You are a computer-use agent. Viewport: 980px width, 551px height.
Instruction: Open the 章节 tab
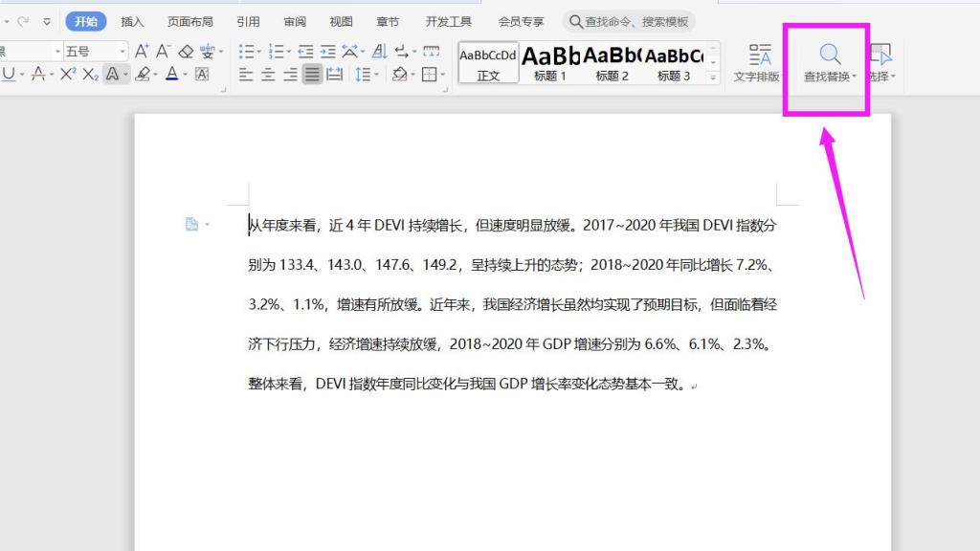coord(388,22)
